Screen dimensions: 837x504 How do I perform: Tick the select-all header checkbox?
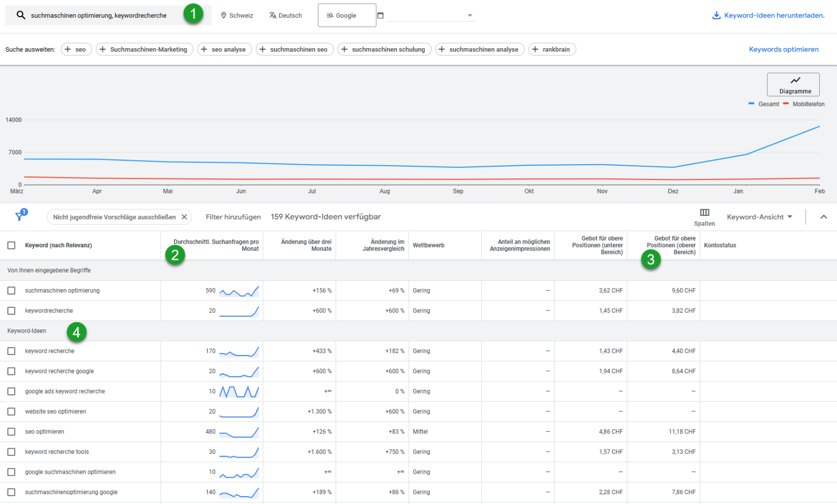[12, 245]
